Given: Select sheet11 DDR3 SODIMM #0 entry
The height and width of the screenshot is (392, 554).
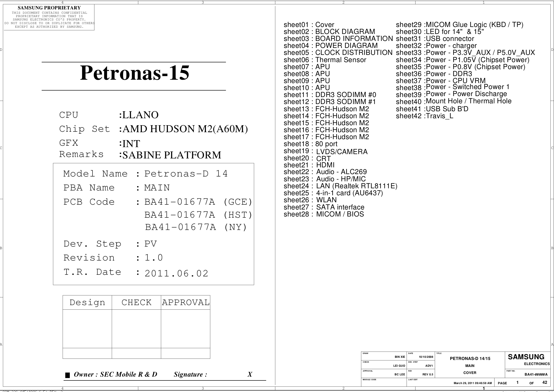Looking at the screenshot, I should click(x=330, y=95).
